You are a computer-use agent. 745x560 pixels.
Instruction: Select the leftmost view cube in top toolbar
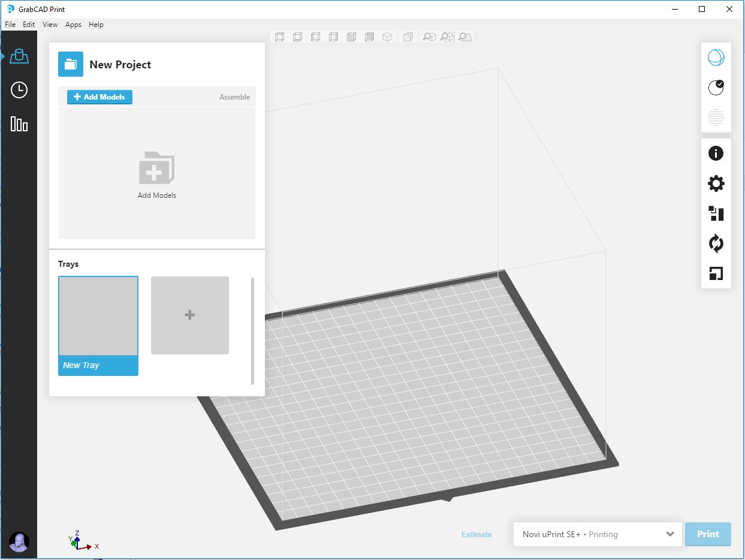[279, 37]
